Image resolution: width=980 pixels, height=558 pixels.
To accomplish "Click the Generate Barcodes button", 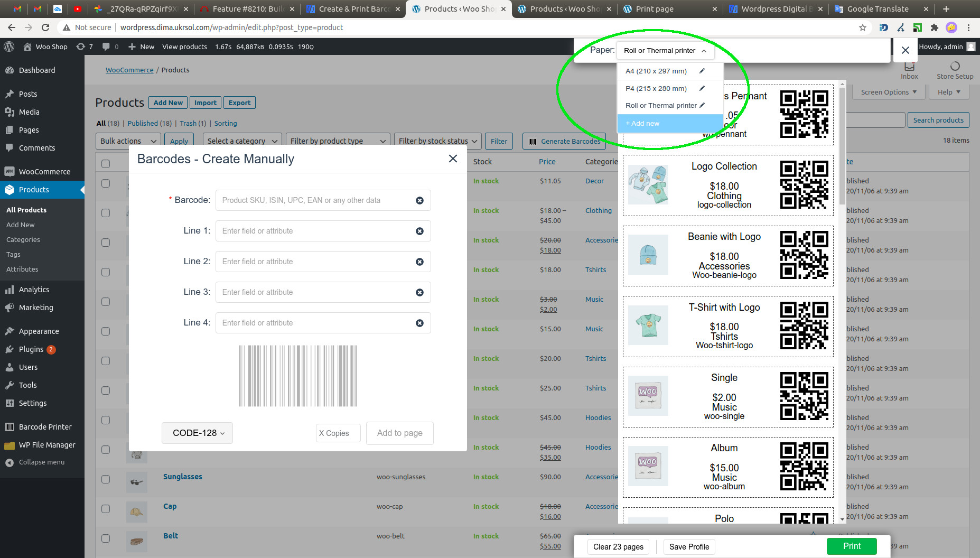I will click(x=564, y=141).
